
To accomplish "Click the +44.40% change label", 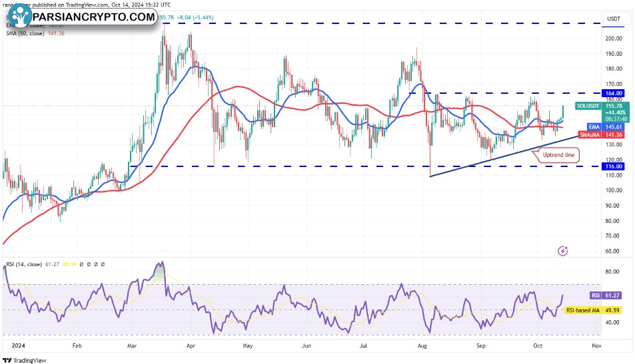I will click(616, 112).
